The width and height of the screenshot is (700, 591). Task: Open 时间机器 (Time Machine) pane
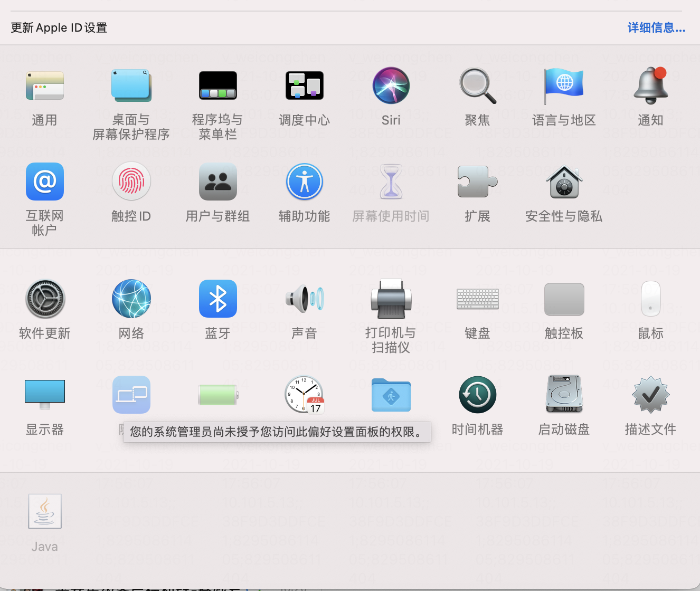click(477, 395)
